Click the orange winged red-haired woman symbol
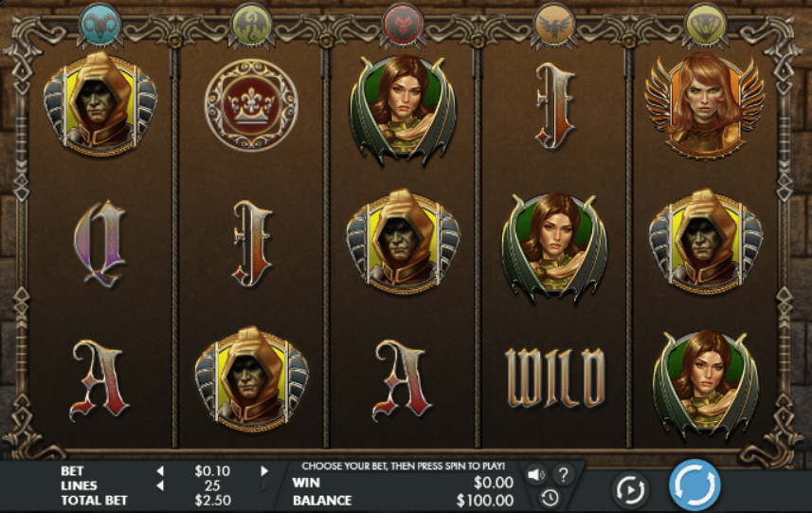 tap(705, 105)
